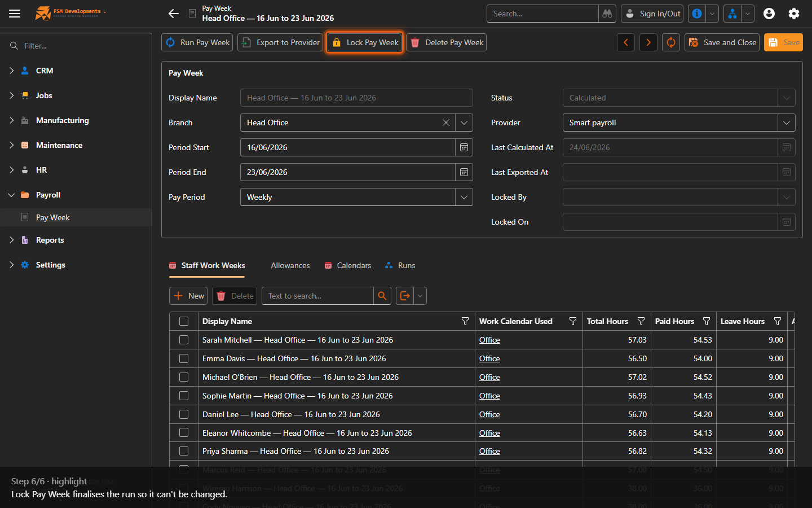Open the Locked On calendar icon
The image size is (812, 508).
pos(787,222)
